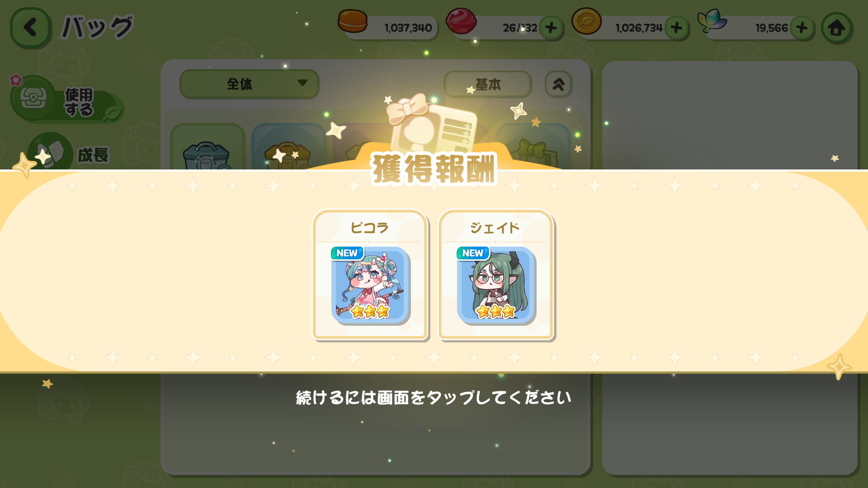Select the ジェイド reward card
Image resolution: width=868 pixels, height=488 pixels.
pos(495,274)
